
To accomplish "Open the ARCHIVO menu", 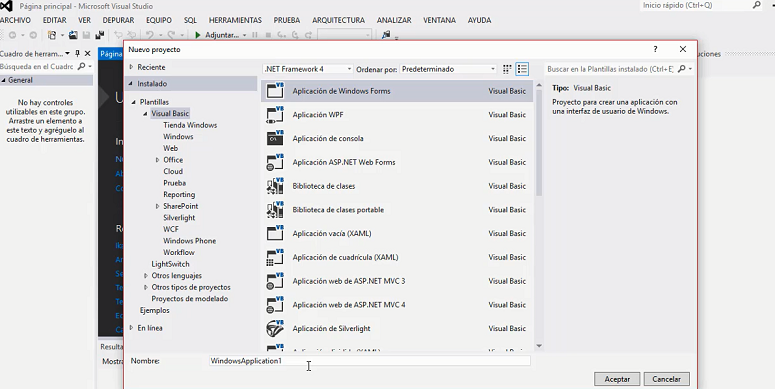I will [x=15, y=20].
